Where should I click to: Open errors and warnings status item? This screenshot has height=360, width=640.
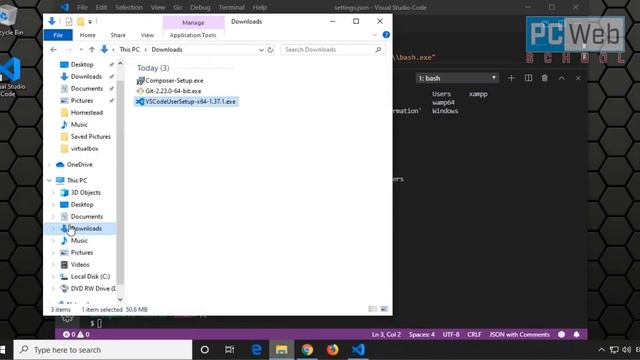tap(76, 335)
